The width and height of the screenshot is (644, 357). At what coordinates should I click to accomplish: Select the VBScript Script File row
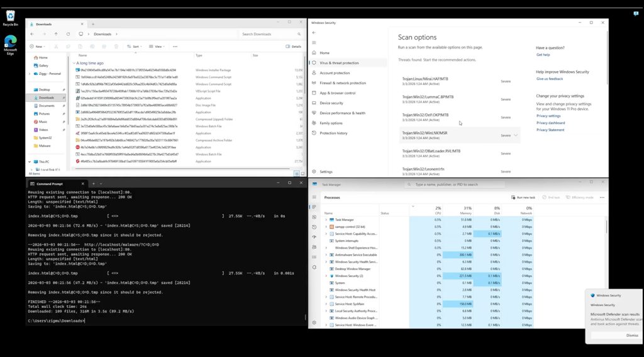pyautogui.click(x=189, y=91)
